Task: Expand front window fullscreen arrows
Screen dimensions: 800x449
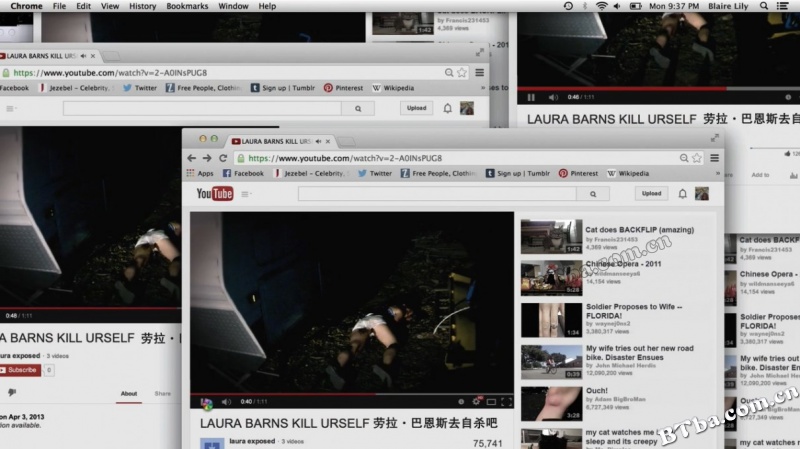Action: [x=715, y=138]
